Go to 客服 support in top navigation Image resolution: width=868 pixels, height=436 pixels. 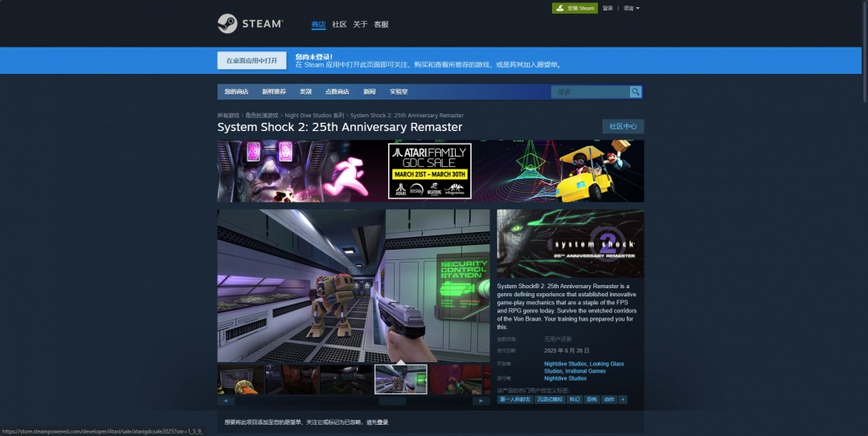(x=381, y=24)
